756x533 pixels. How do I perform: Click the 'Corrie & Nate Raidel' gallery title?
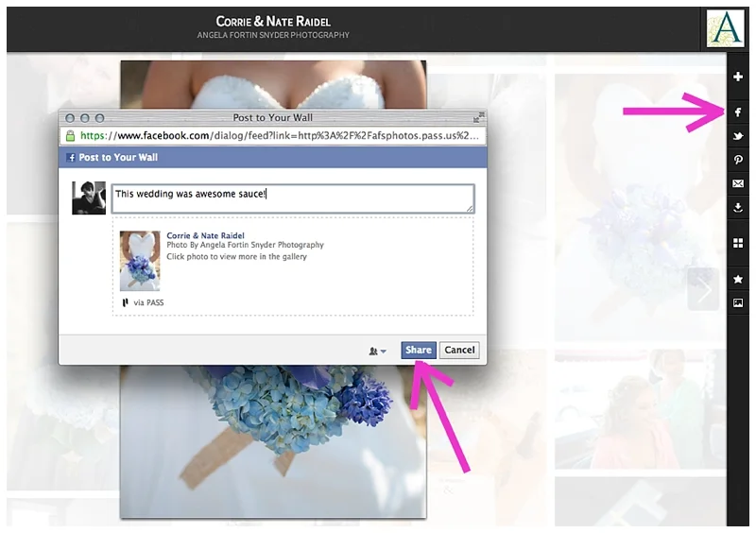[x=273, y=21]
